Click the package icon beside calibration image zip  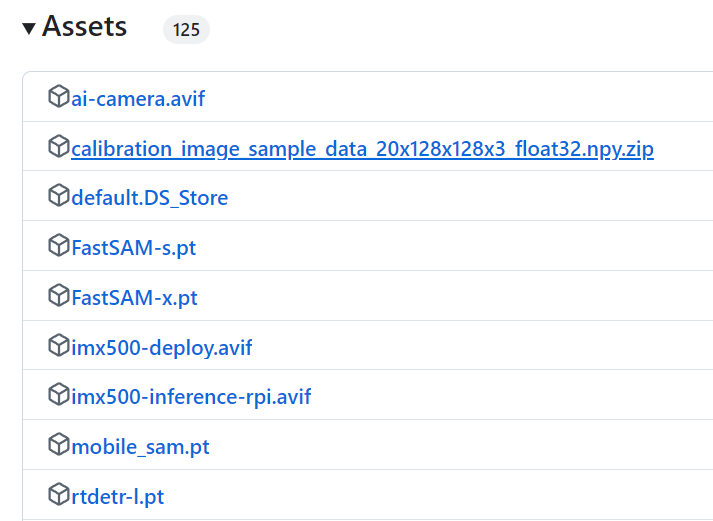coord(59,147)
